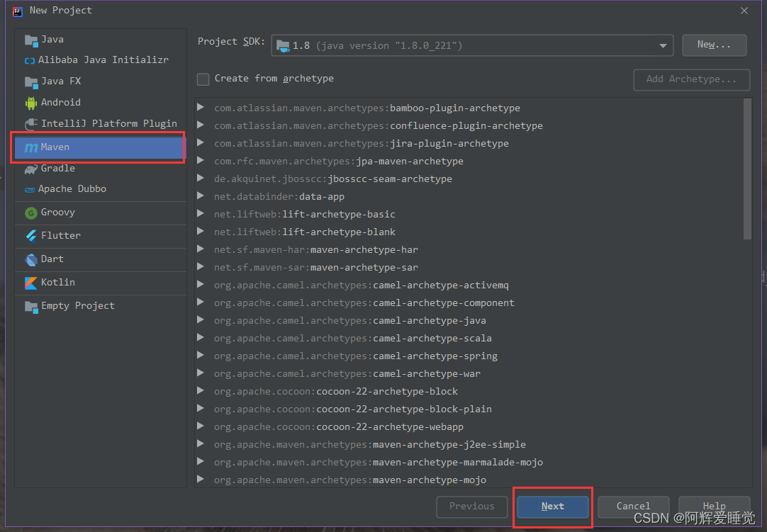Expand the camel-archetype-spring entry
The width and height of the screenshot is (767, 532).
201,356
